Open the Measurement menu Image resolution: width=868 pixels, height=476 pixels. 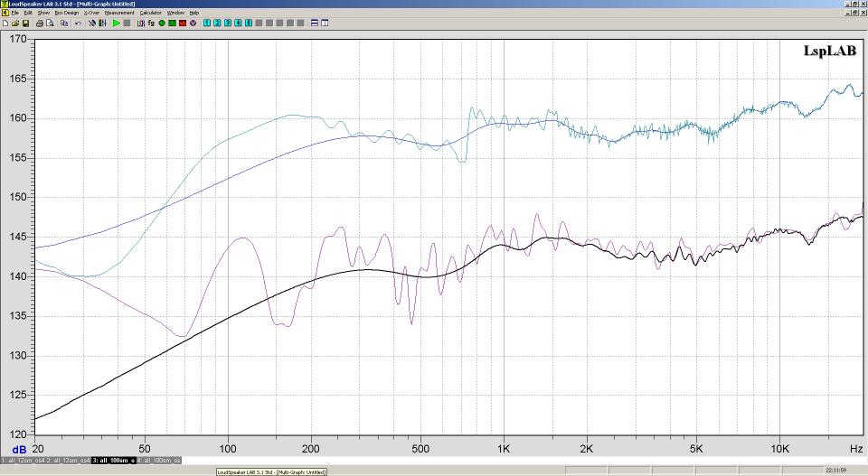click(x=119, y=13)
